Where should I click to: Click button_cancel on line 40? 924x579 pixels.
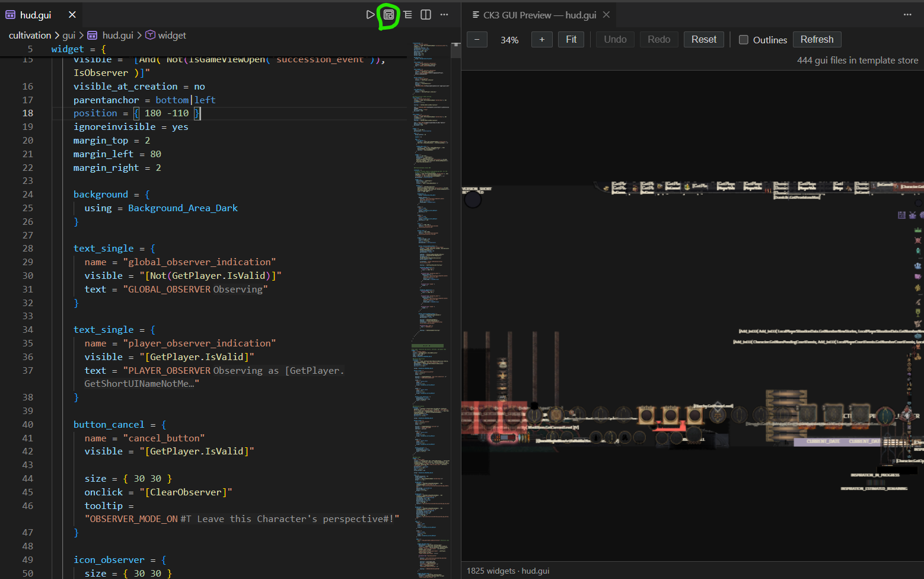(109, 425)
